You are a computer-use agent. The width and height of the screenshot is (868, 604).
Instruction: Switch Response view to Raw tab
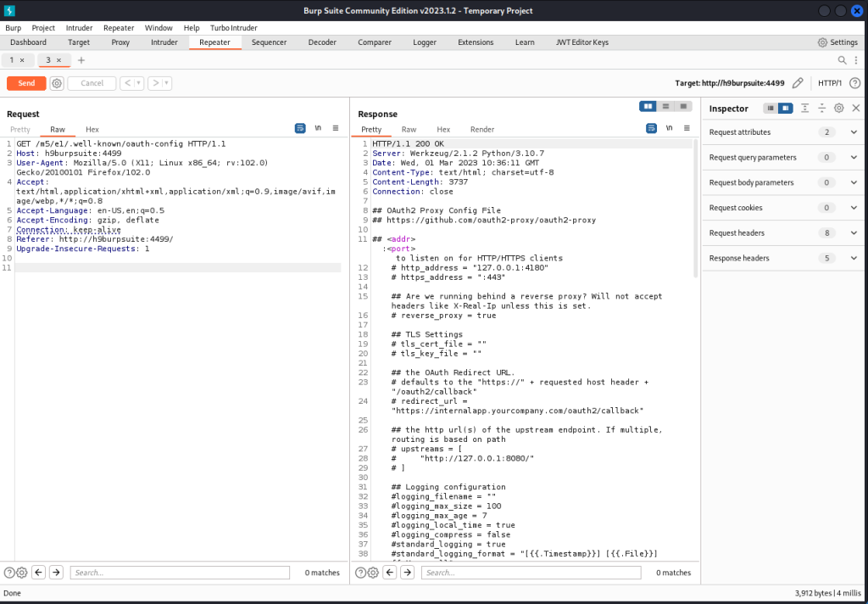pyautogui.click(x=409, y=130)
